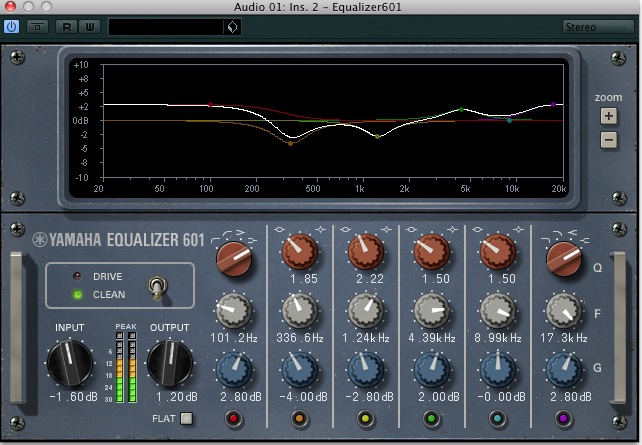Click the red point on EQ curve
The width and height of the screenshot is (642, 445).
click(210, 105)
